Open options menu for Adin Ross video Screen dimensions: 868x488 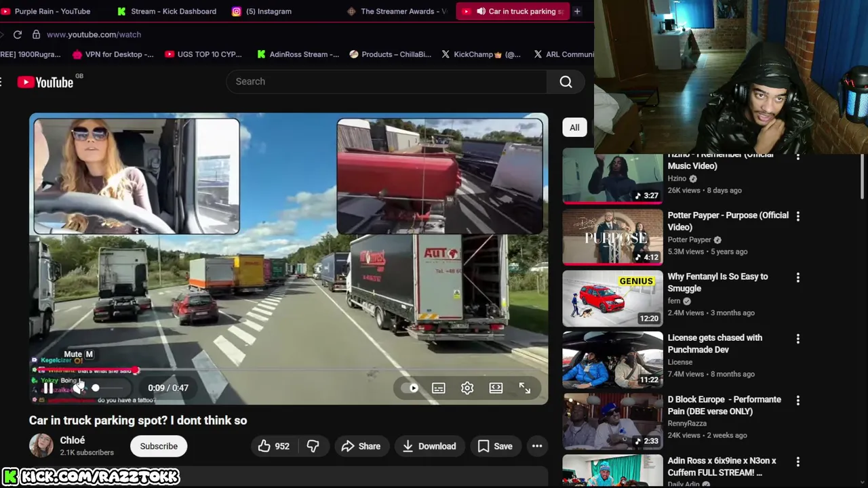click(797, 462)
